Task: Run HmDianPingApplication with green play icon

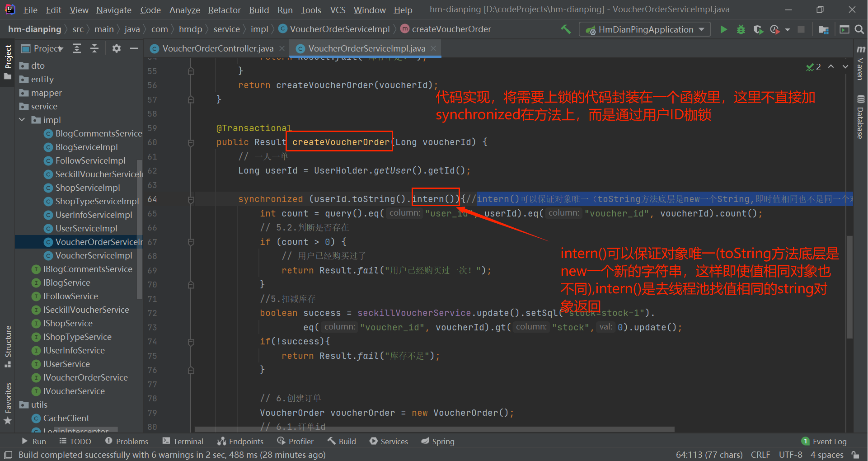Action: [723, 29]
